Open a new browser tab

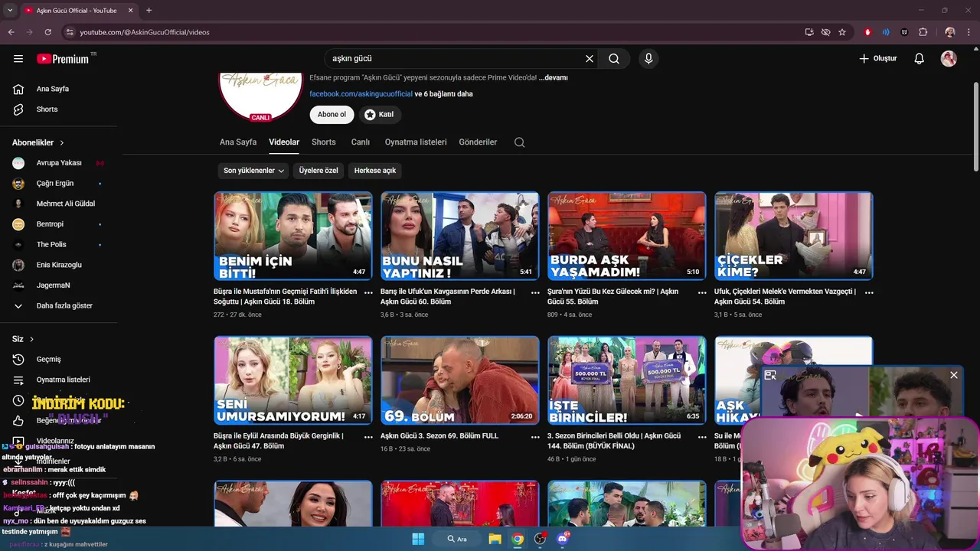(149, 10)
